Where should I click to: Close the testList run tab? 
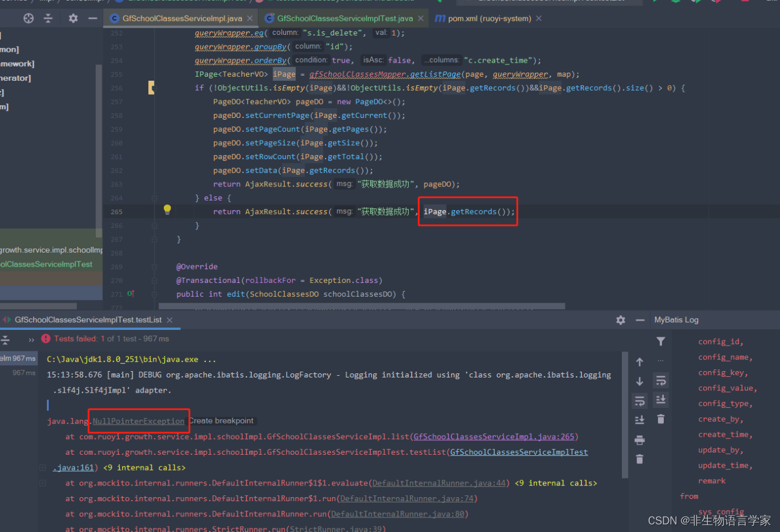click(169, 320)
